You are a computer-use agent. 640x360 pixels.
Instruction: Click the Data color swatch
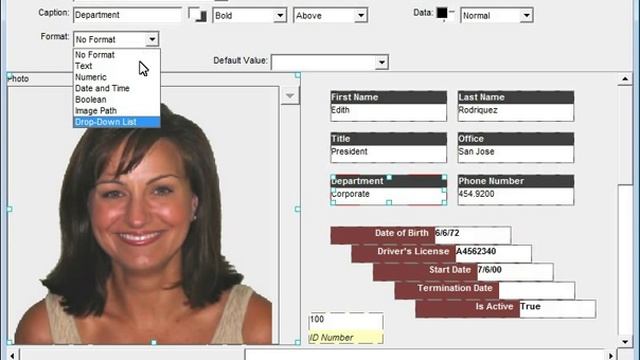tap(442, 13)
